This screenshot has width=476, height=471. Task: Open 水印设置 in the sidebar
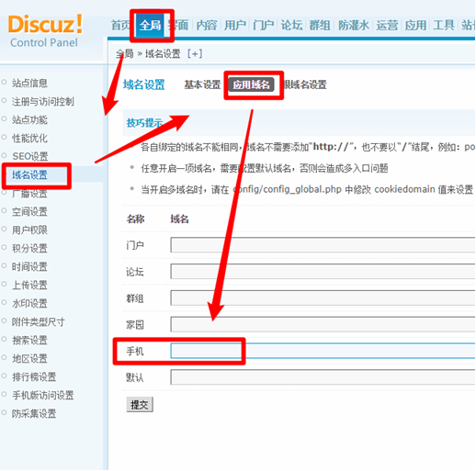tap(29, 303)
